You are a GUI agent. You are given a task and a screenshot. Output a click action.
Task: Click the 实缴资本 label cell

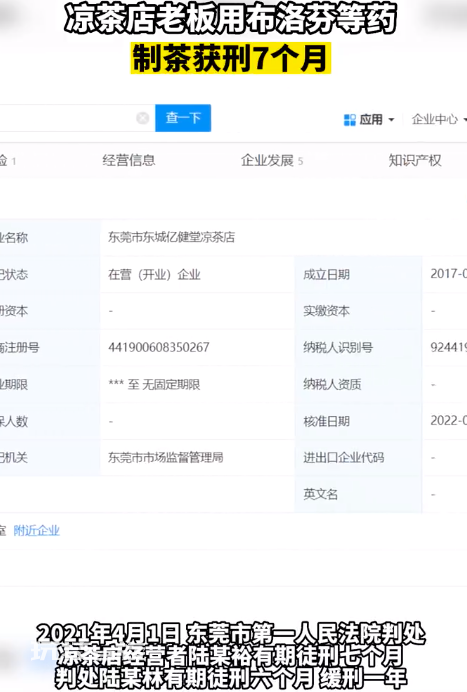[x=358, y=311]
